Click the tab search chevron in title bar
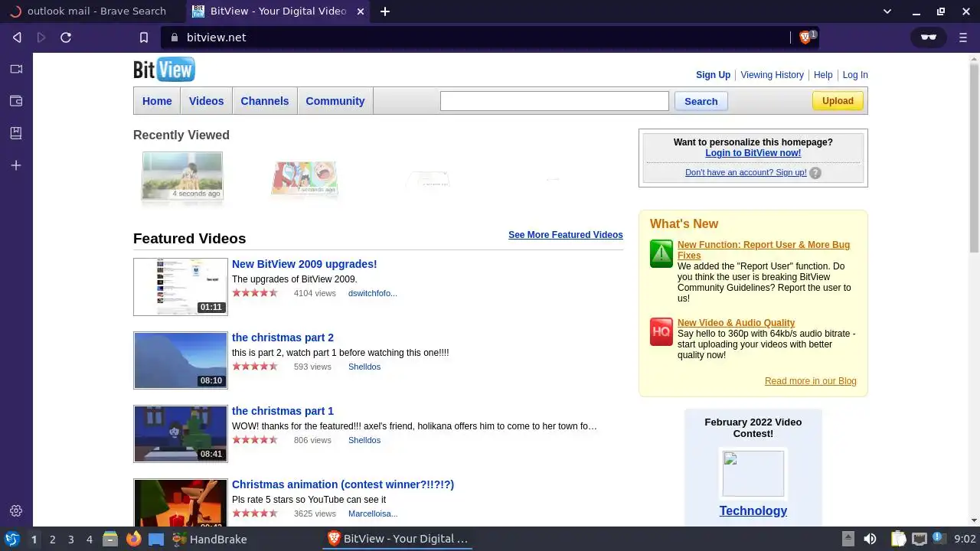980x551 pixels. coord(887,11)
